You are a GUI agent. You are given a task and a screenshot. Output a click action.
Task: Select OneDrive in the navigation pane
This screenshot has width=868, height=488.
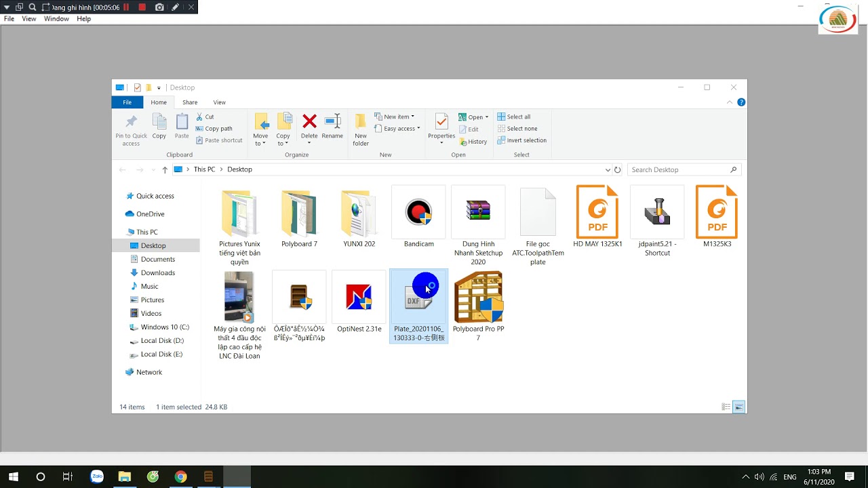click(x=150, y=214)
